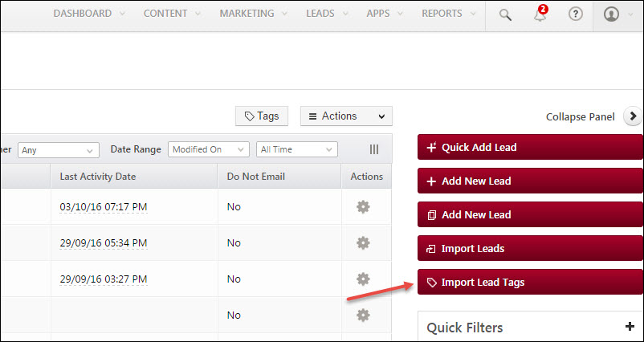Expand the Quick Filters section with the plus icon

coord(630,327)
